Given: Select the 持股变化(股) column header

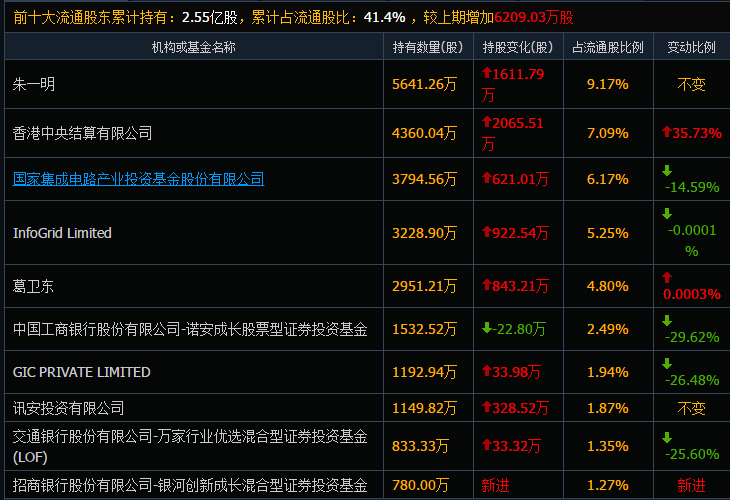Looking at the screenshot, I should tap(518, 47).
